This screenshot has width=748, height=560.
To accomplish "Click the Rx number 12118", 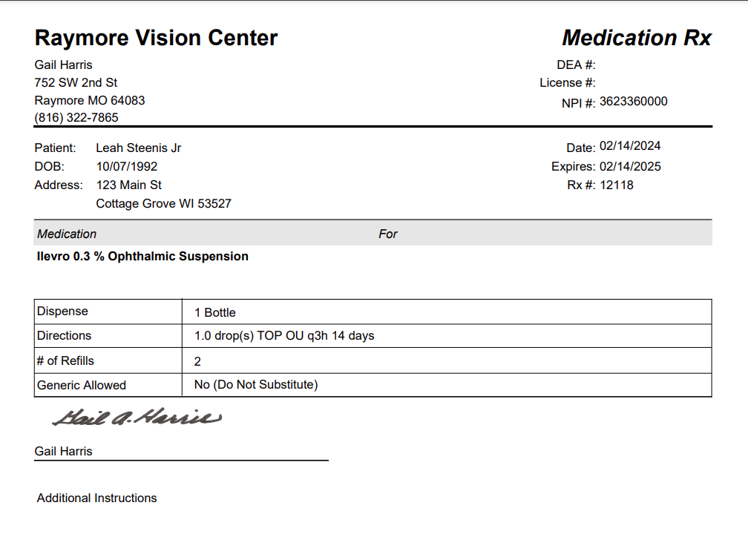I will tap(617, 185).
